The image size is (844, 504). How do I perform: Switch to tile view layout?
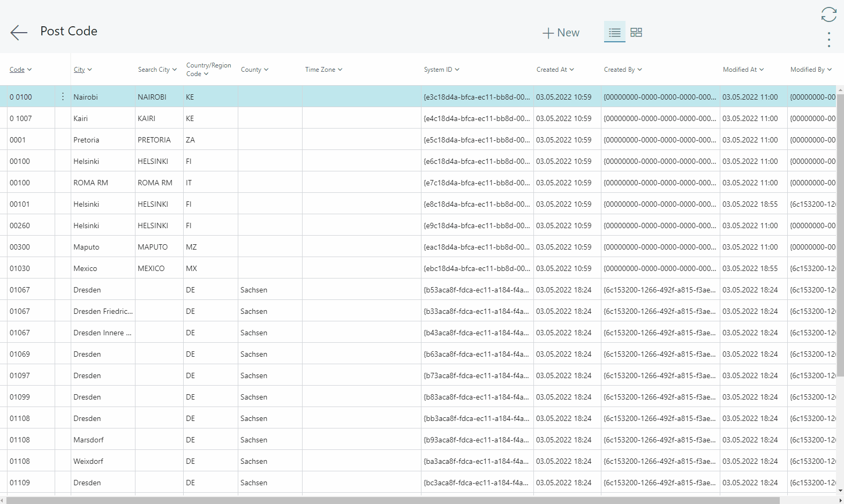click(x=636, y=33)
